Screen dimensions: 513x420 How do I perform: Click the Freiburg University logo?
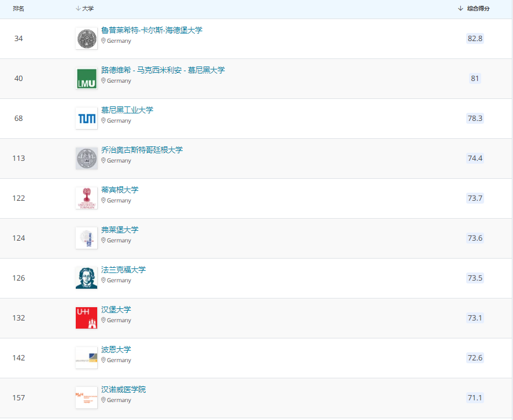point(86,238)
